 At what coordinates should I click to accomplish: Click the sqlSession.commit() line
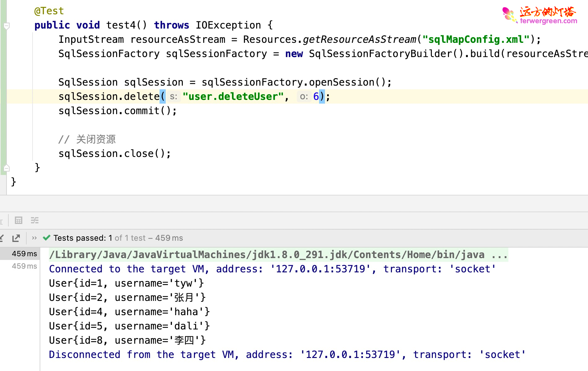(118, 111)
